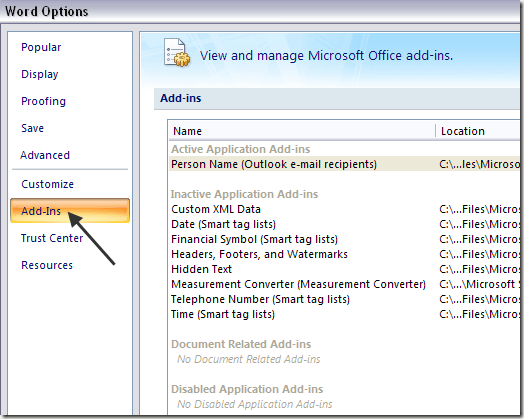
Task: Click the location path of Custom XML Data
Action: coord(480,209)
